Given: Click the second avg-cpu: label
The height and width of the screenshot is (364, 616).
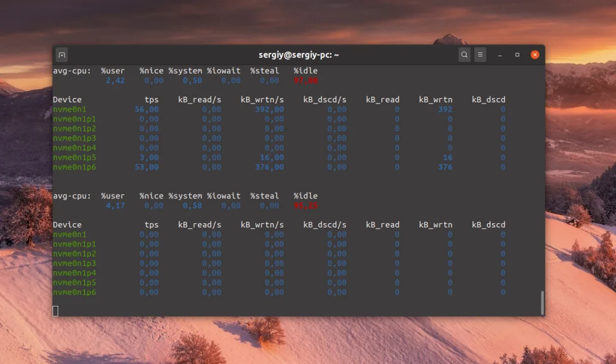Looking at the screenshot, I should [x=72, y=195].
